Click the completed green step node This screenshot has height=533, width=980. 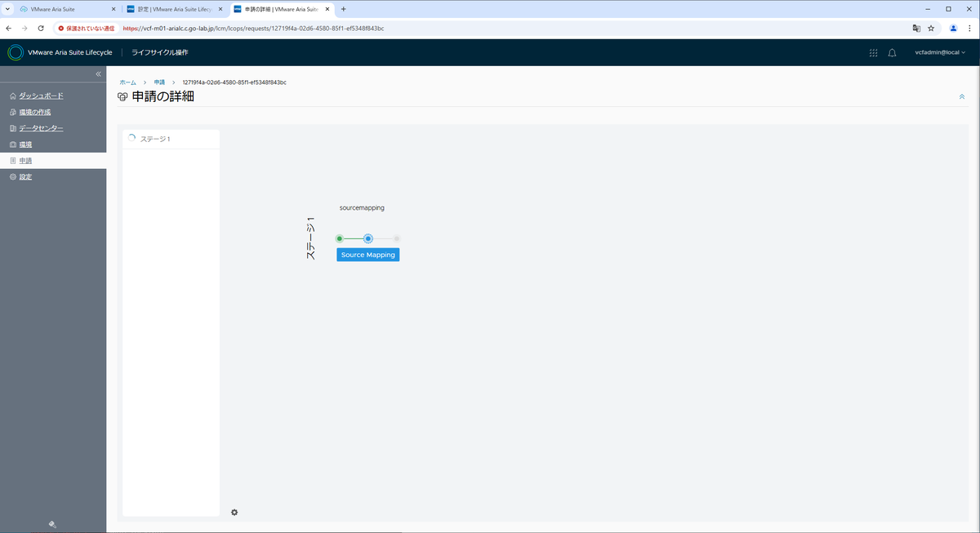[x=339, y=238]
